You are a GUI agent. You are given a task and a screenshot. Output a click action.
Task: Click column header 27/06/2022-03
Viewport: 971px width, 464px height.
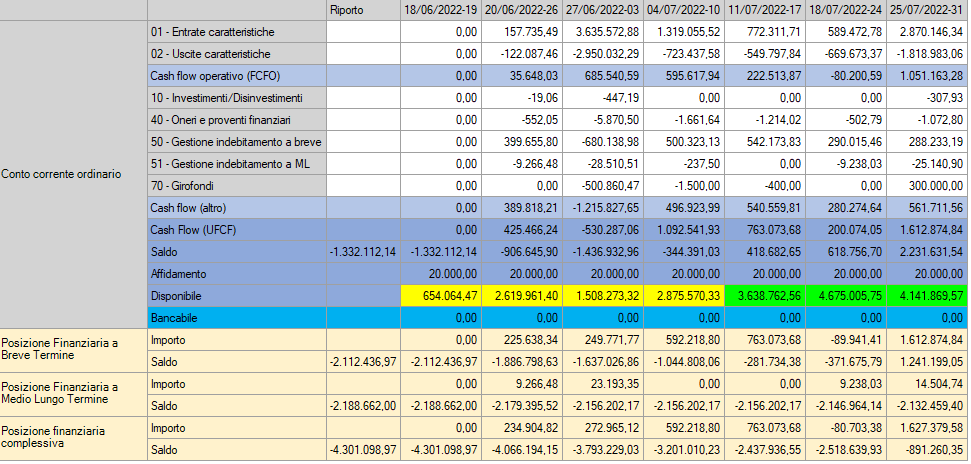[603, 10]
